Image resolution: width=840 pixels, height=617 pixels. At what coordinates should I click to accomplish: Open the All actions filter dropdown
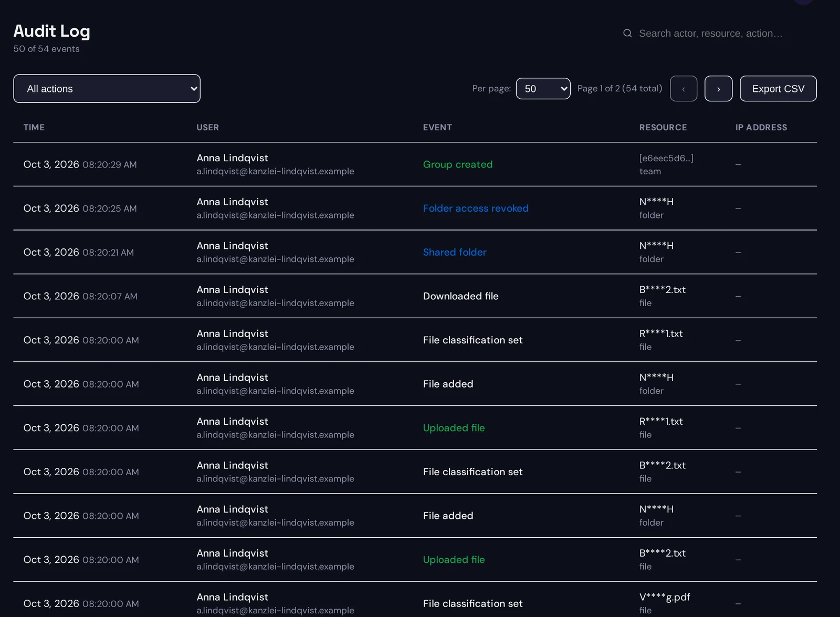pos(107,89)
